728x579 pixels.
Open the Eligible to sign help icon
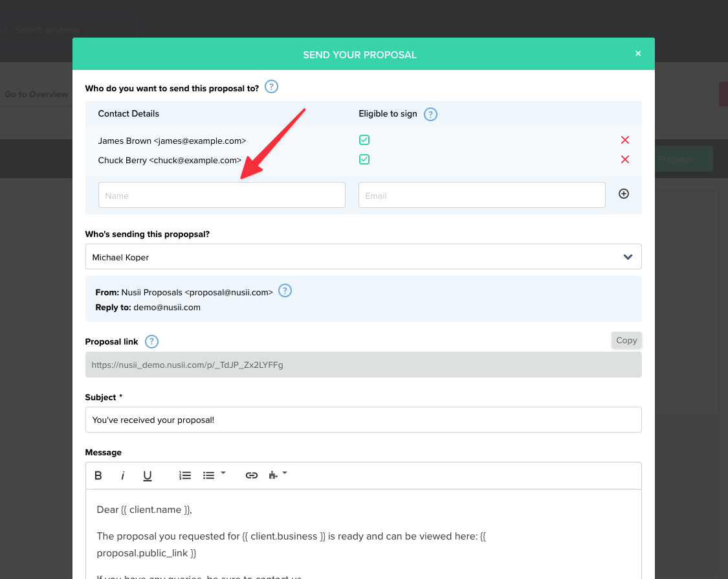tap(430, 115)
